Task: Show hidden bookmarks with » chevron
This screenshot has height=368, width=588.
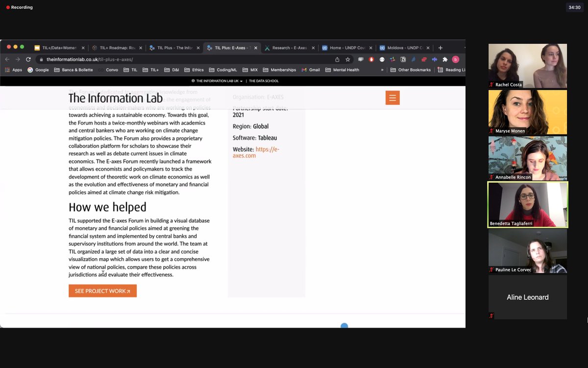Action: 382,70
